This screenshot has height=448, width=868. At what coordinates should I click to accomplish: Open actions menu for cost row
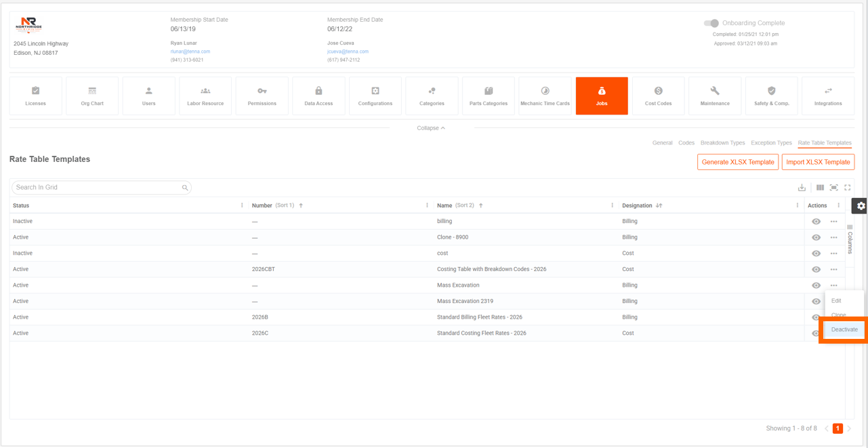(x=833, y=253)
